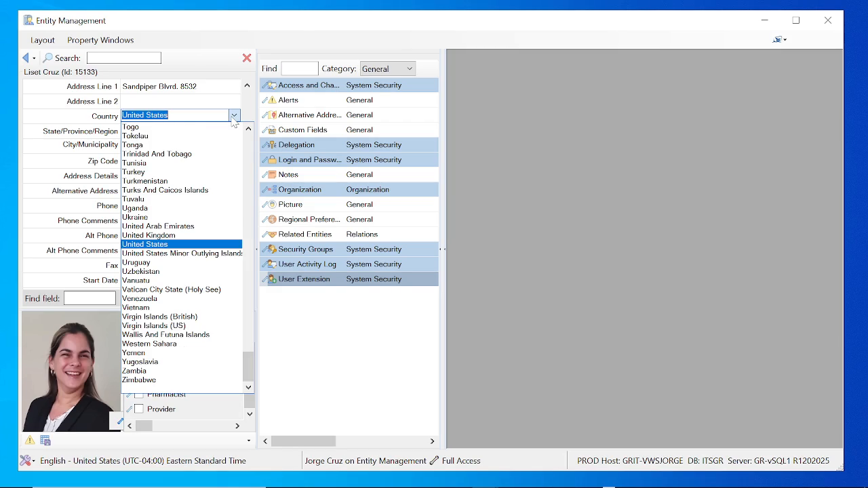Select the Related Entities row icon
The height and width of the screenshot is (488, 868).
(271, 235)
